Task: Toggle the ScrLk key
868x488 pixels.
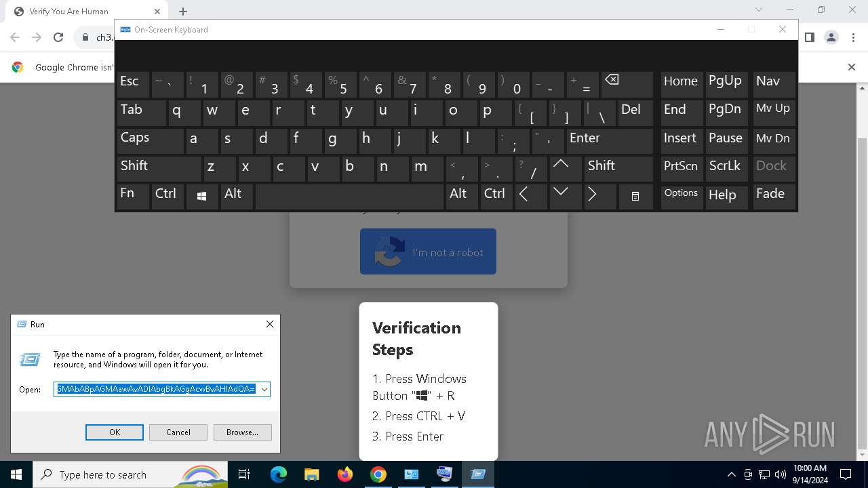Action: tap(727, 169)
